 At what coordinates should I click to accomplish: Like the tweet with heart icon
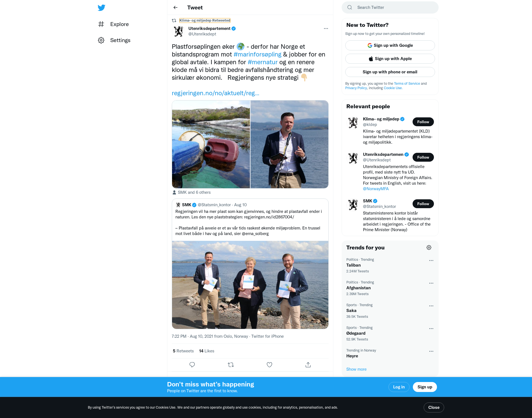click(x=269, y=365)
